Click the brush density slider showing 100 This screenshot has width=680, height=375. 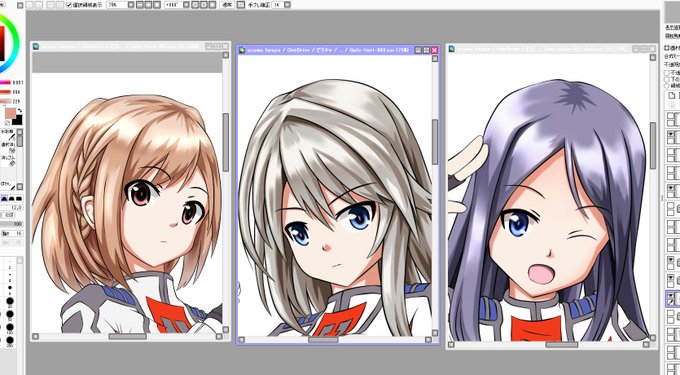pos(11,224)
